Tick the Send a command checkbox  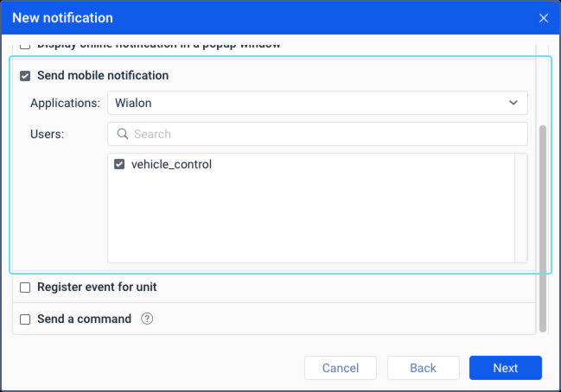pyautogui.click(x=25, y=319)
